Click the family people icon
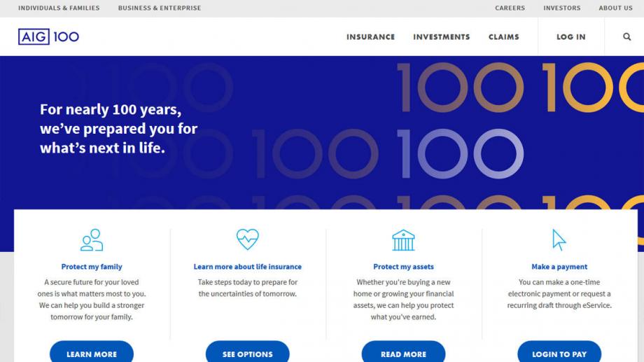This screenshot has height=362, width=644. (x=92, y=240)
